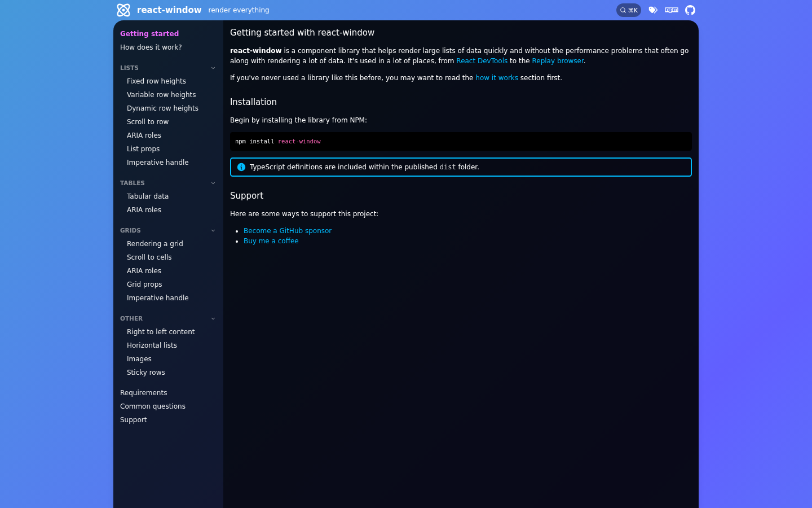This screenshot has width=812, height=508.
Task: Select Support in the sidebar
Action: (133, 420)
